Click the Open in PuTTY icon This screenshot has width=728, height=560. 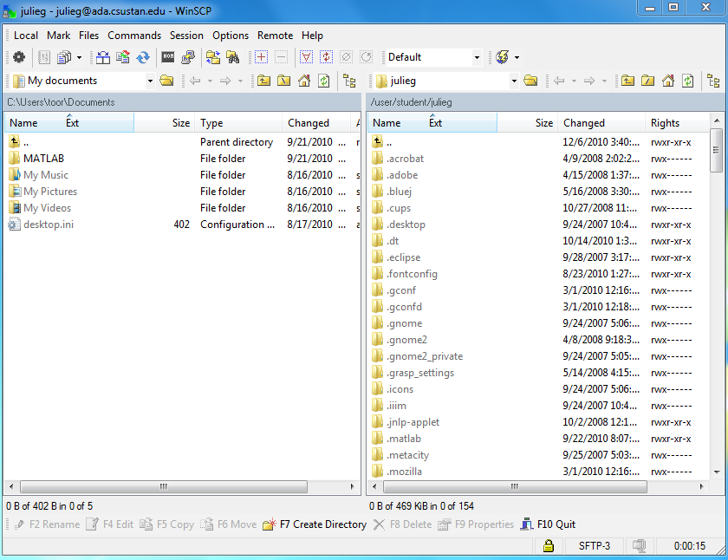(x=188, y=57)
